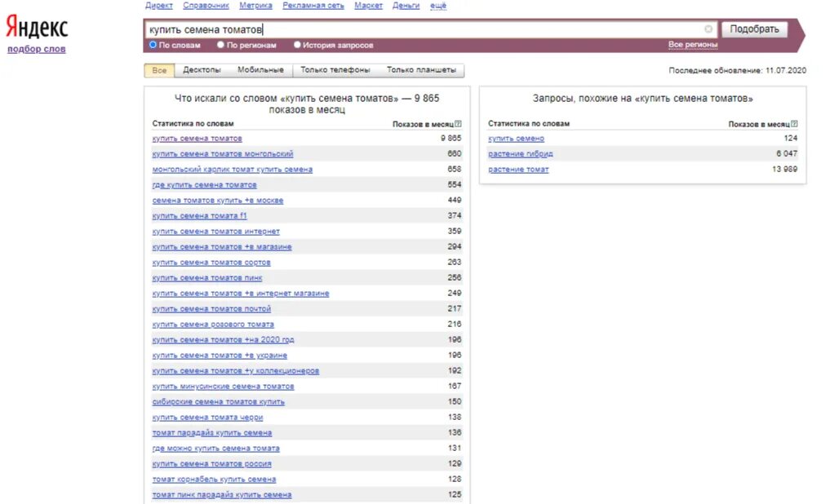The height and width of the screenshot is (504, 834).
Task: Open query купить минусинские семена томатов
Action: point(223,386)
